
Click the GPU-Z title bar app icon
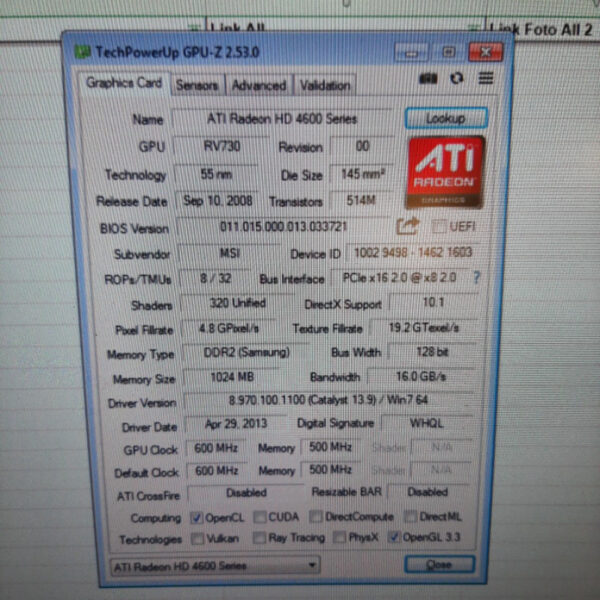(x=82, y=51)
